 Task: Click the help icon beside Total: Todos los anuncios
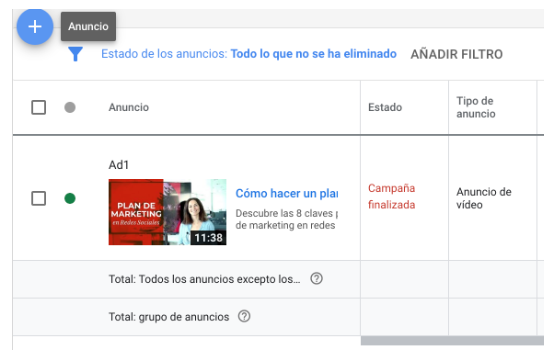point(316,278)
